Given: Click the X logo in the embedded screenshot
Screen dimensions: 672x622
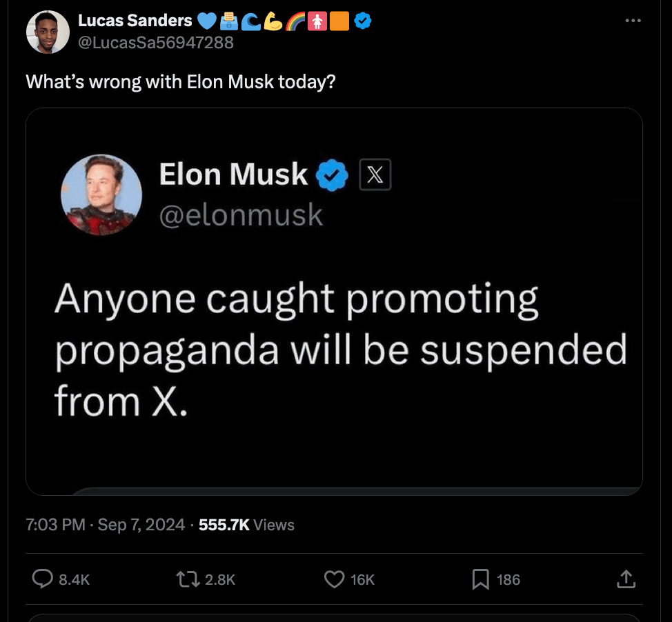Looking at the screenshot, I should click(376, 175).
